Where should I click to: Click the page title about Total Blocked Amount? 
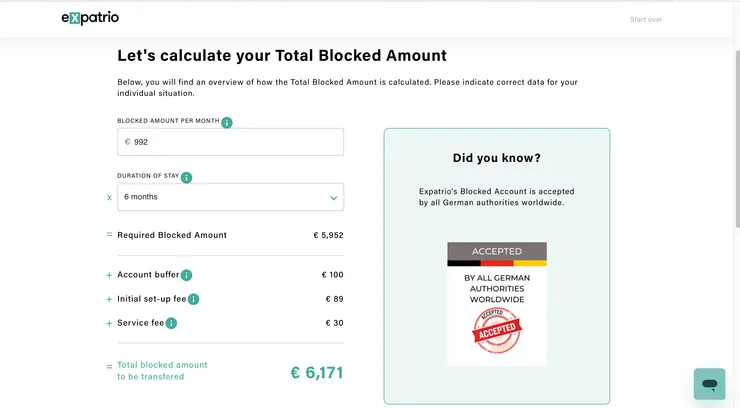pos(282,56)
